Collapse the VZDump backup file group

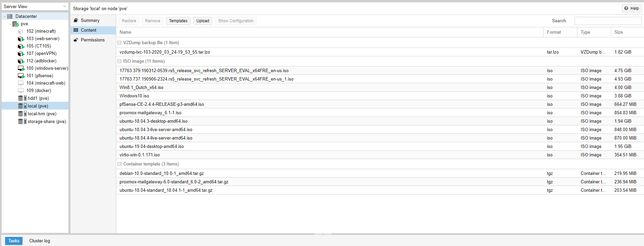click(x=119, y=43)
